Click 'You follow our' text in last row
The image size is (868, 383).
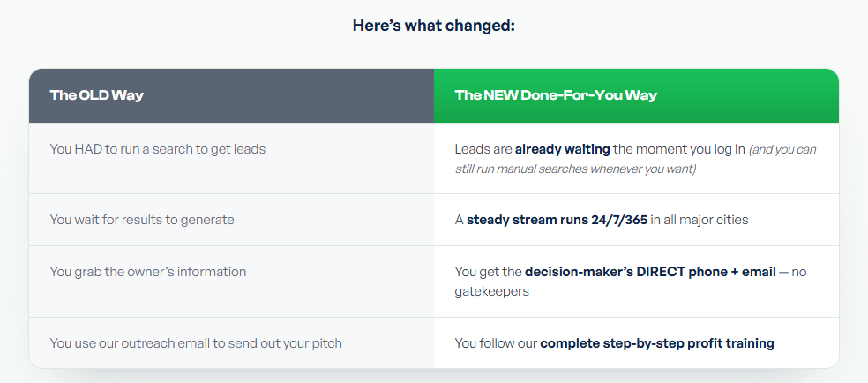click(x=496, y=343)
